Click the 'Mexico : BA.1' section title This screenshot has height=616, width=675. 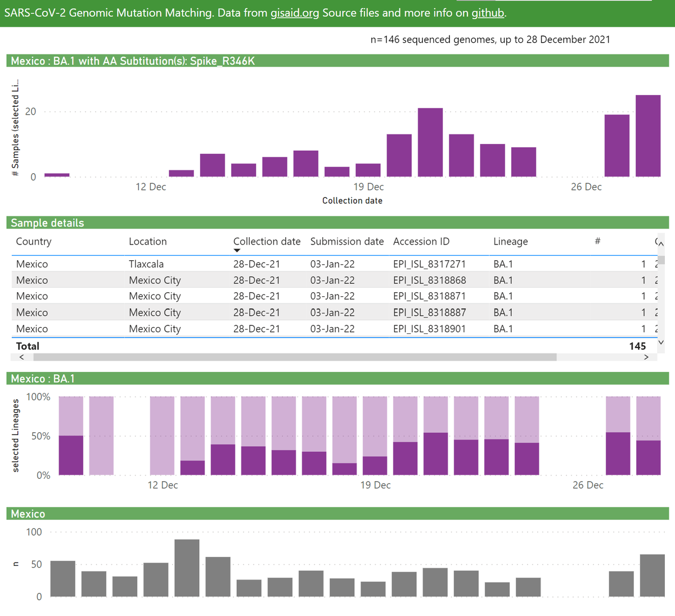coord(43,379)
